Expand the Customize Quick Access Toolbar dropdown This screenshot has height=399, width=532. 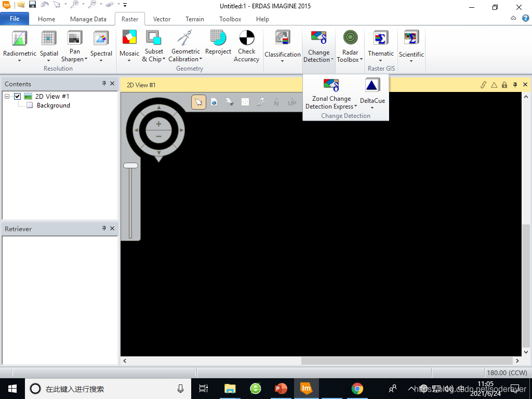125,5
